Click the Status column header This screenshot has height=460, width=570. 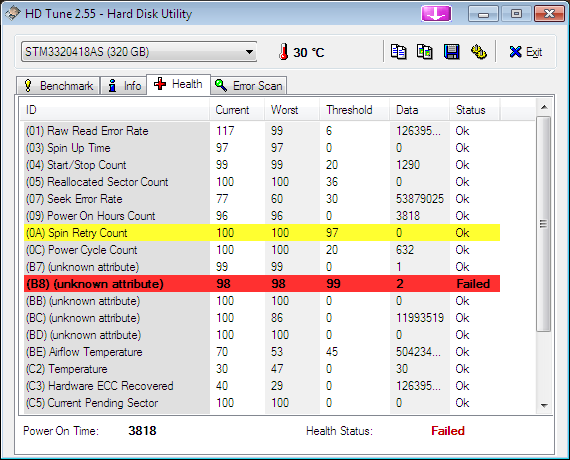tap(475, 110)
